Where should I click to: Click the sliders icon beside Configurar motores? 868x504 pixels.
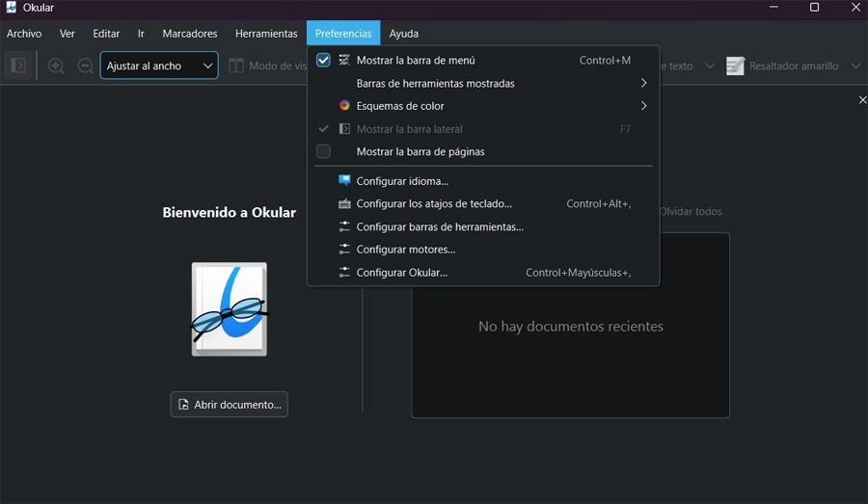[x=344, y=249]
